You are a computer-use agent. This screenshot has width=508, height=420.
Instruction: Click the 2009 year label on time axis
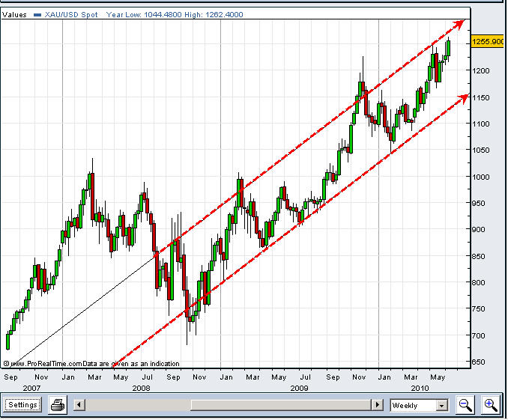(x=300, y=388)
